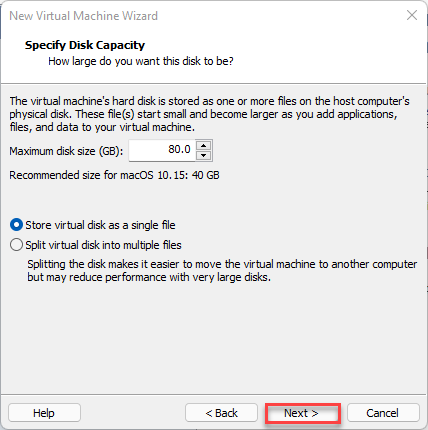Increase disk size with the up spinner arrow
Image resolution: width=428 pixels, height=430 pixels.
pos(203,146)
